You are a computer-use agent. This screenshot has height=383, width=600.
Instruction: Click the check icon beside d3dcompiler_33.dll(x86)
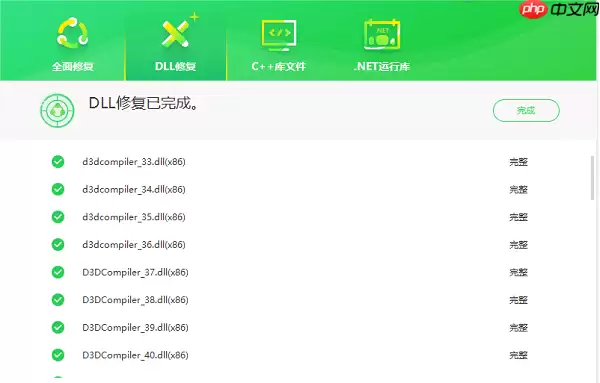pos(58,161)
